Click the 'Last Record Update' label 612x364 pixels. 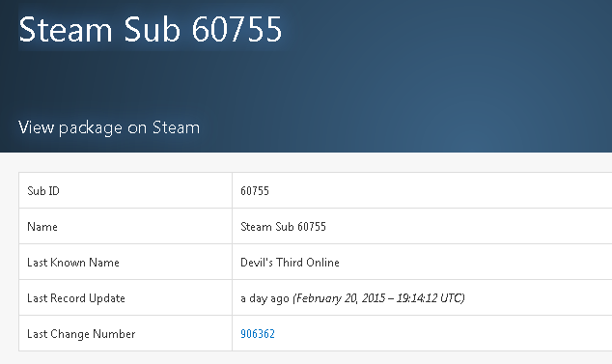click(76, 298)
